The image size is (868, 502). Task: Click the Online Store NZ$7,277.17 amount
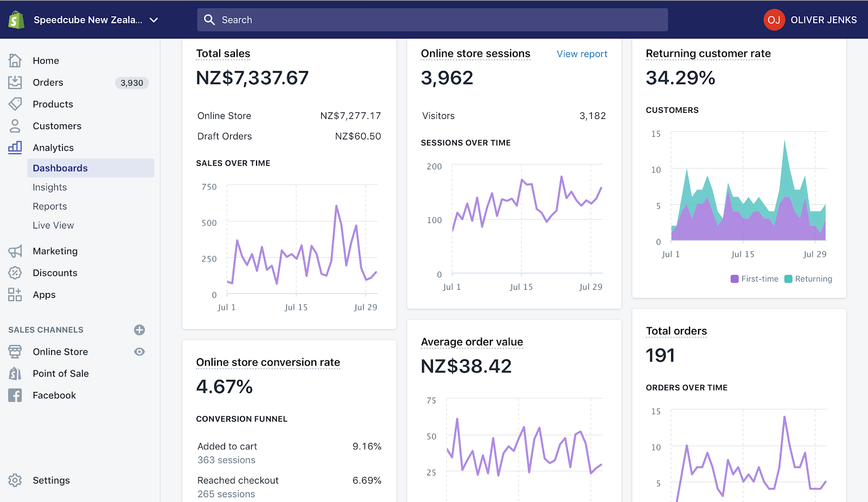pyautogui.click(x=350, y=116)
